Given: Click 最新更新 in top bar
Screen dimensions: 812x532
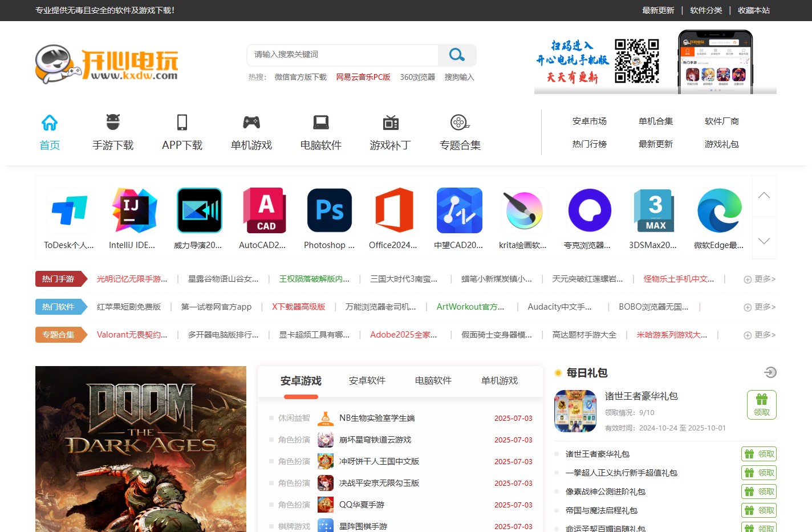Looking at the screenshot, I should coord(658,10).
